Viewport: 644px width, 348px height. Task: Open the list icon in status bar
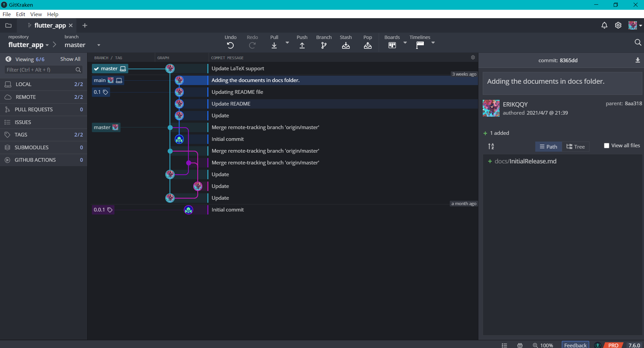click(x=504, y=345)
